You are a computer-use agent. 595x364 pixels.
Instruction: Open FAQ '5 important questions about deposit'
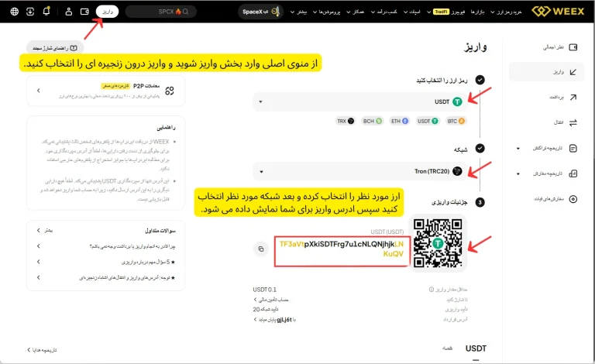106,262
